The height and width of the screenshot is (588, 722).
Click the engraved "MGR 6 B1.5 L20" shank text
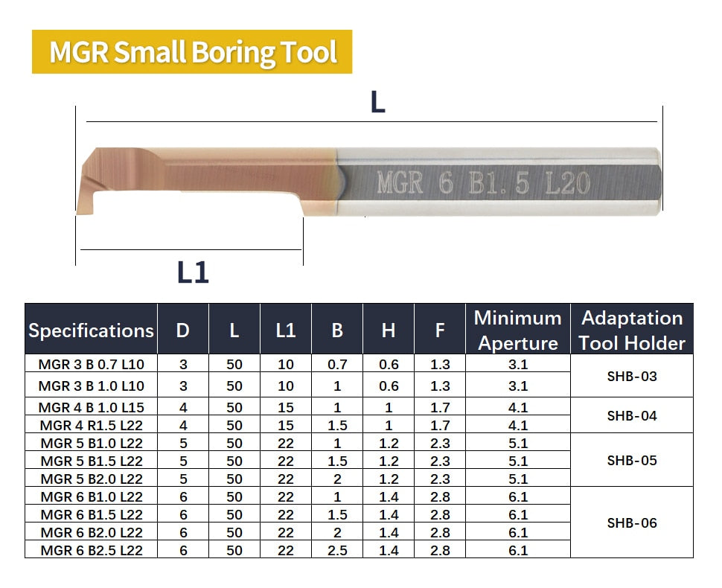pos(483,182)
